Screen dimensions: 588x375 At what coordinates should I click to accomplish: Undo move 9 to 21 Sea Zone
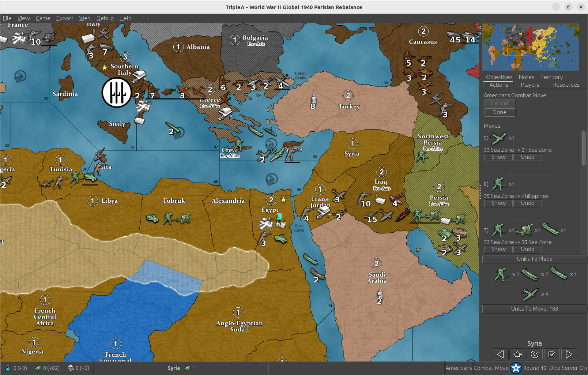[x=527, y=157]
